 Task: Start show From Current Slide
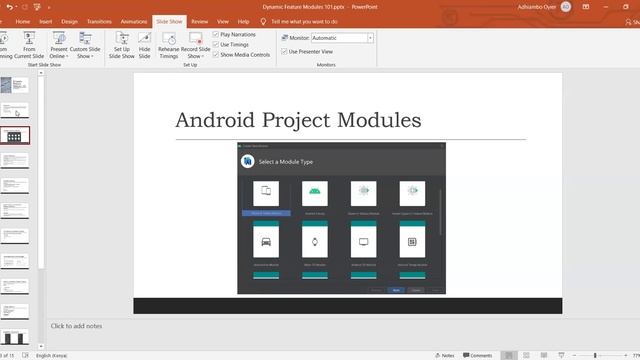click(x=29, y=45)
